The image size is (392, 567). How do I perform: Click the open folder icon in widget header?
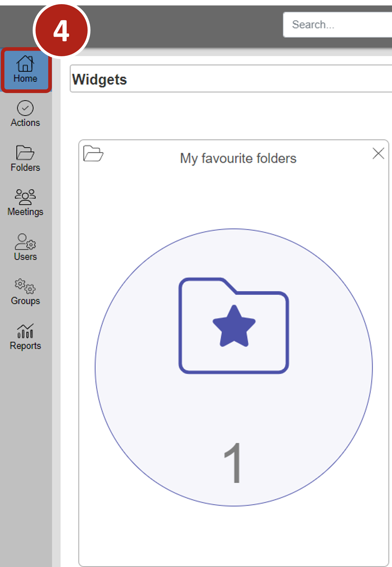pos(93,153)
